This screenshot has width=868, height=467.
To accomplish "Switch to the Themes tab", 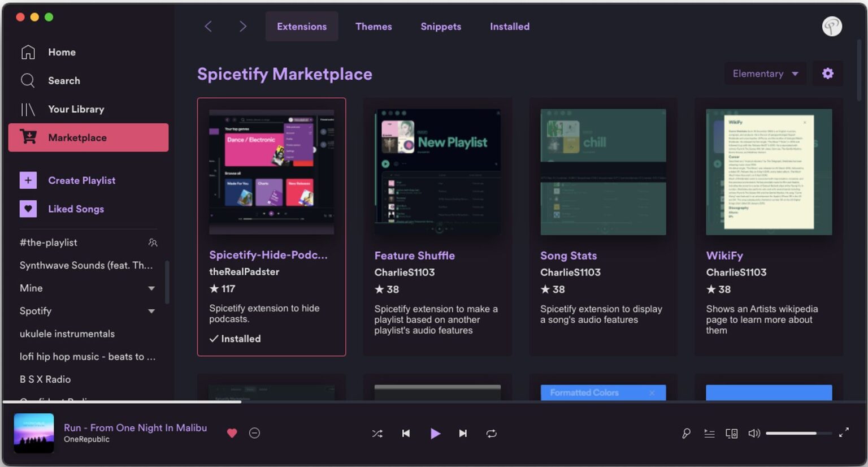I will click(x=374, y=26).
